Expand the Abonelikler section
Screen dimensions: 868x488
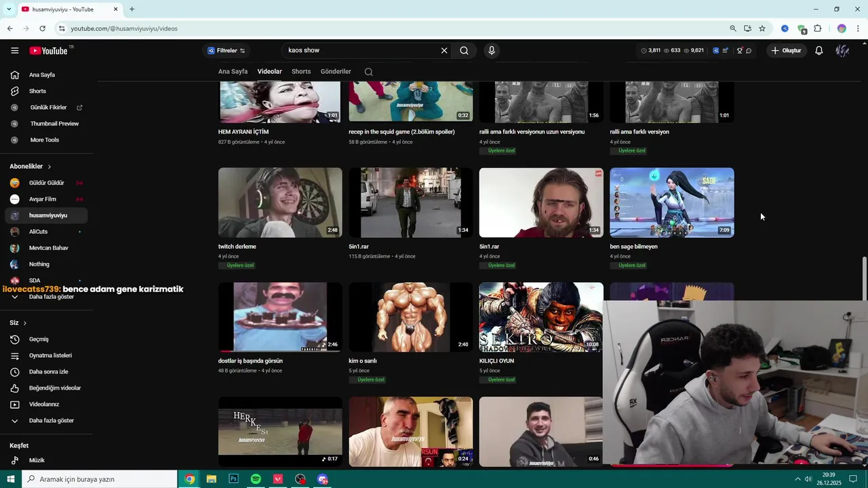[31, 167]
